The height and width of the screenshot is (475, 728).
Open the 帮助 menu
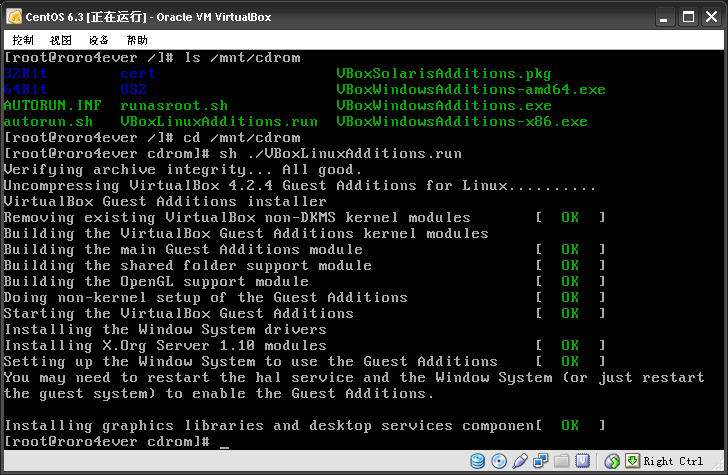[x=137, y=40]
